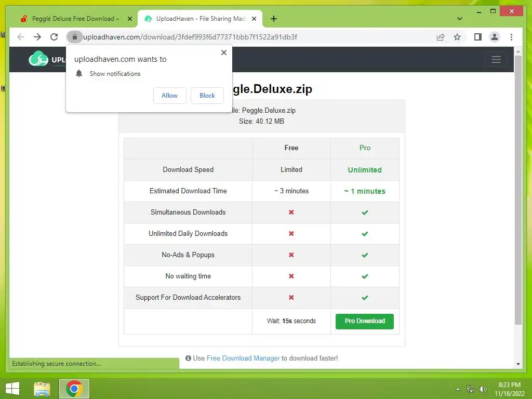The height and width of the screenshot is (399, 532).
Task: Open a new tab with plus icon
Action: click(274, 19)
